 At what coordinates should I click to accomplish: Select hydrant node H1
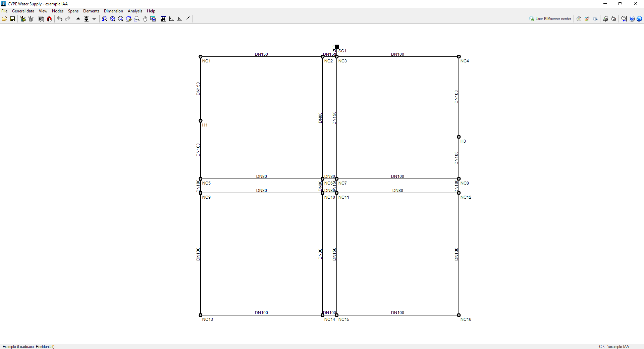201,121
